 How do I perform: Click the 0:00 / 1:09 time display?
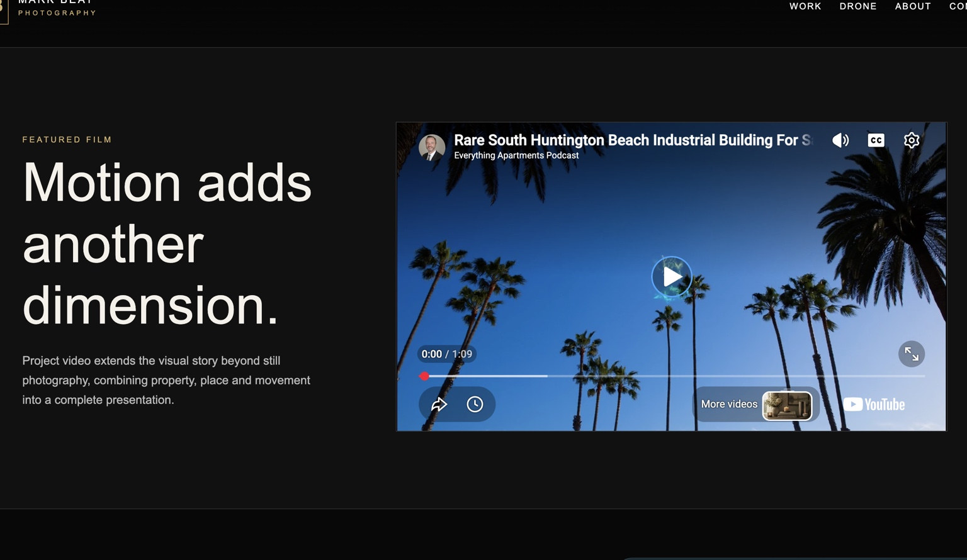click(446, 354)
